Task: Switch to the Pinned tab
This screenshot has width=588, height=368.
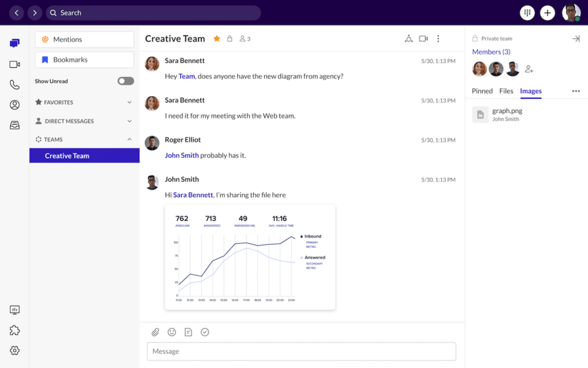Action: (x=482, y=91)
